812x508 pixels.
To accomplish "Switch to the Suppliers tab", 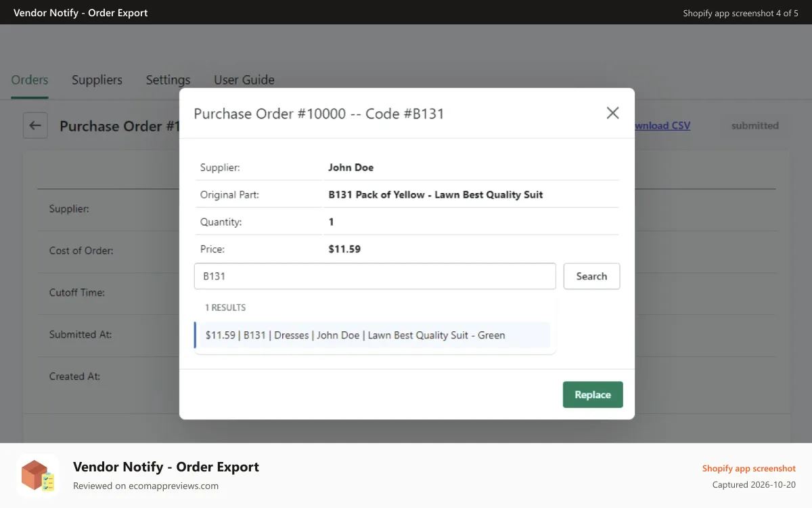I will [97, 80].
